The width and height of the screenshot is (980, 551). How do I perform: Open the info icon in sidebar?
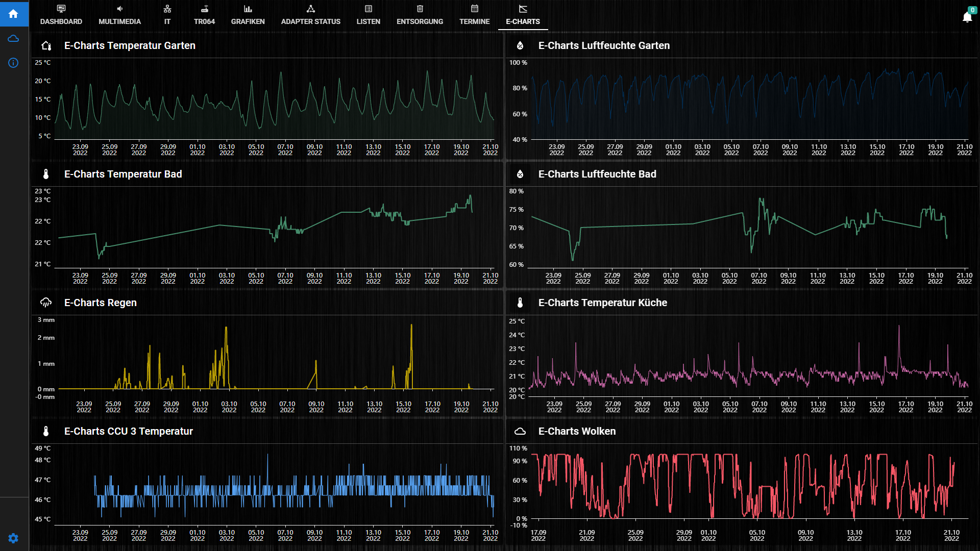[14, 63]
